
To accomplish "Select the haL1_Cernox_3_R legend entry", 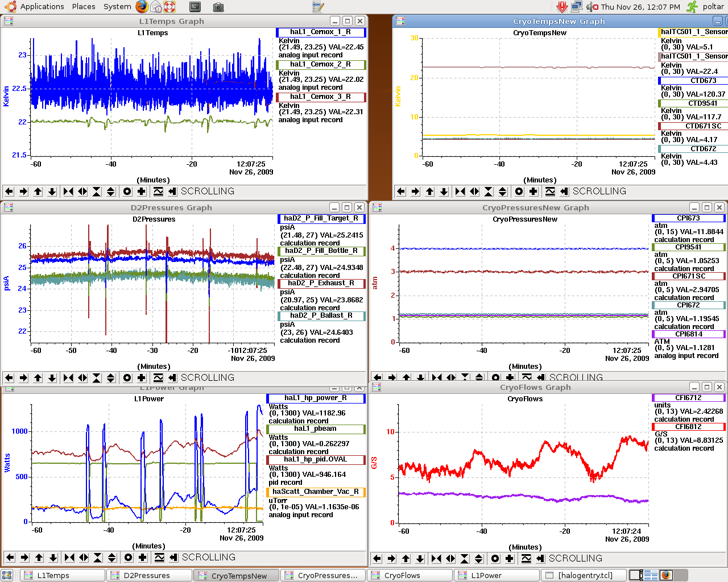I will tap(321, 97).
